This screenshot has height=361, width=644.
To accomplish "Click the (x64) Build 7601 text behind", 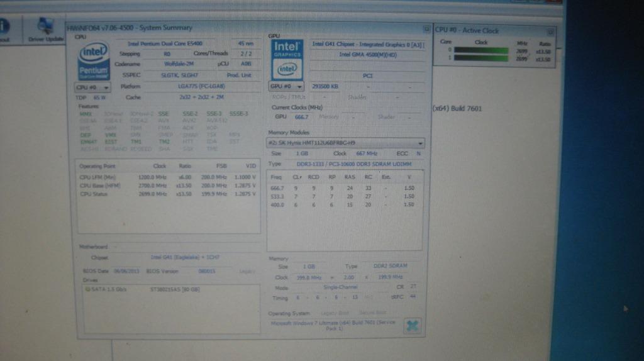I will [457, 108].
